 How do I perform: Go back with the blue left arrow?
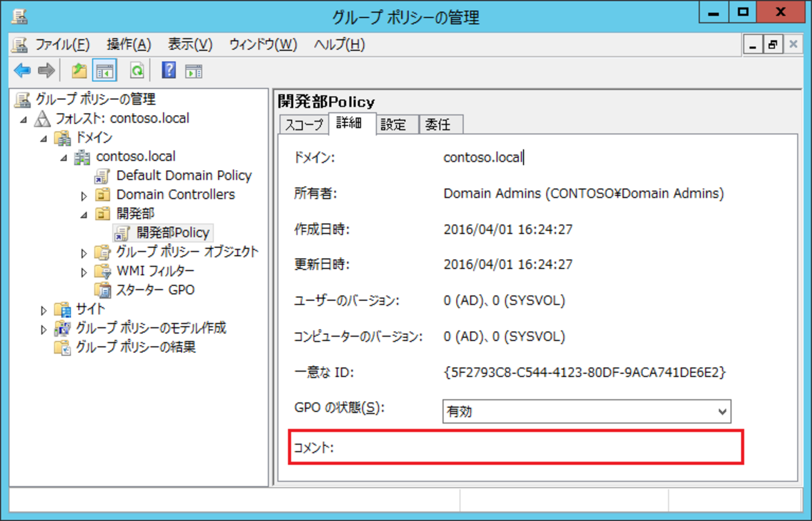point(22,71)
